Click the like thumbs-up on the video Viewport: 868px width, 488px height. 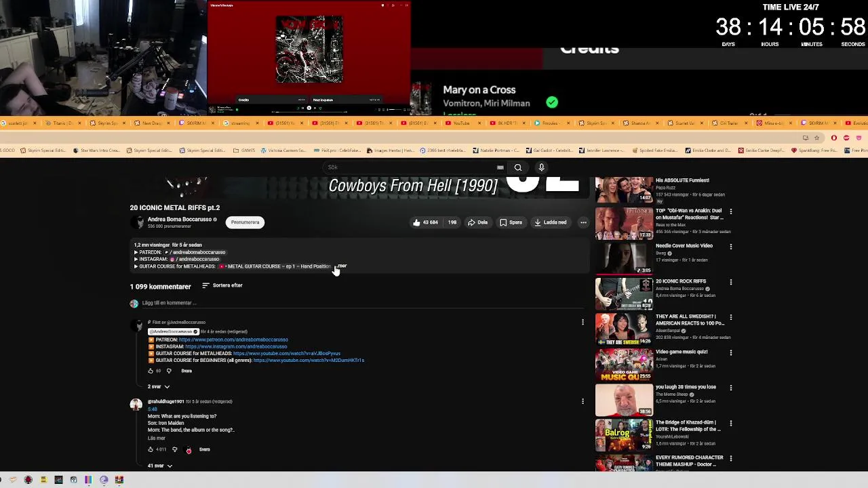425,222
